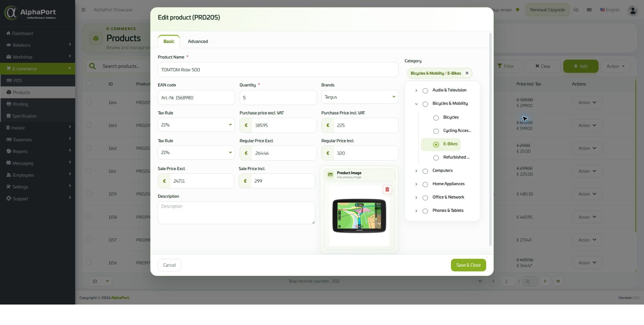Image resolution: width=644 pixels, height=325 pixels.
Task: Click the display icon next to language
Action: [589, 10]
